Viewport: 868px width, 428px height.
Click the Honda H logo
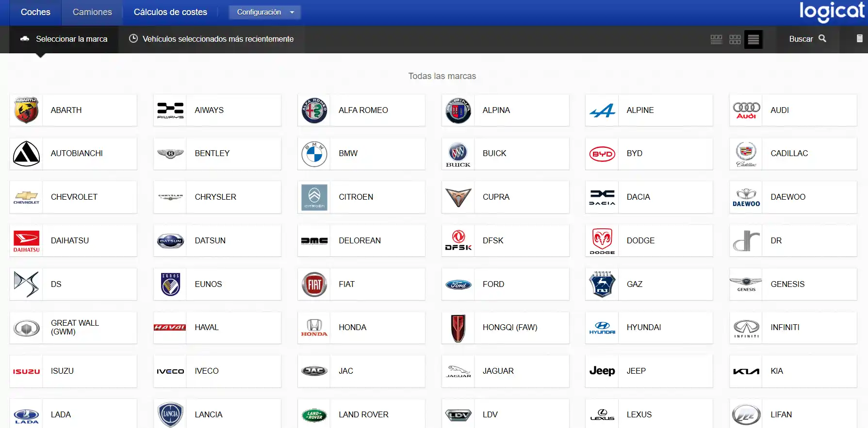pos(314,328)
